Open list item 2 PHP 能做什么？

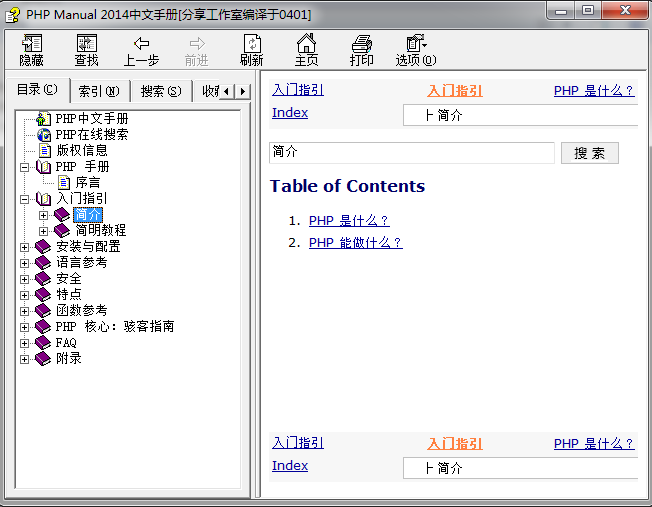(356, 242)
